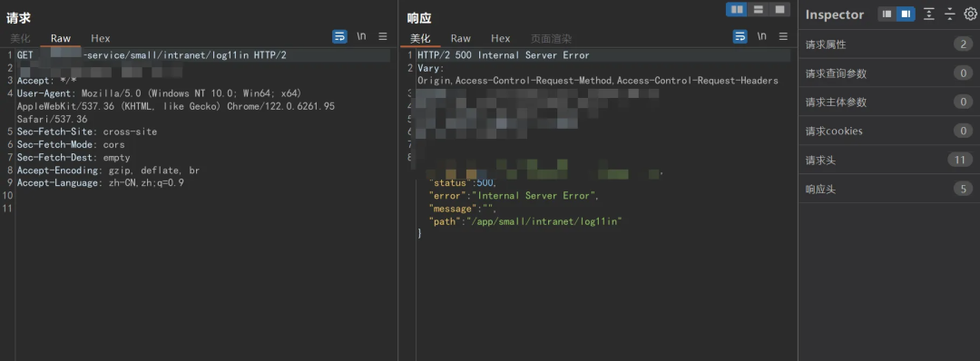Switch response view to Hex tab
Image resolution: width=980 pixels, height=361 pixels.
(x=501, y=38)
